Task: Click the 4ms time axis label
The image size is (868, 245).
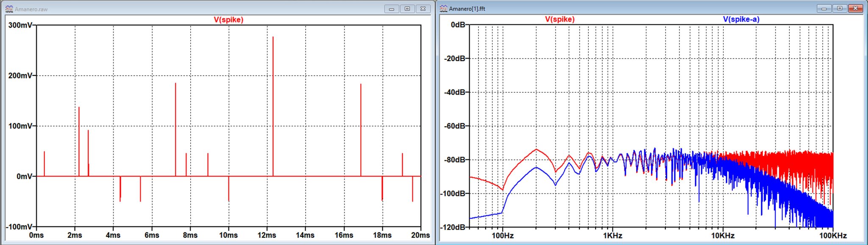Action: 113,235
